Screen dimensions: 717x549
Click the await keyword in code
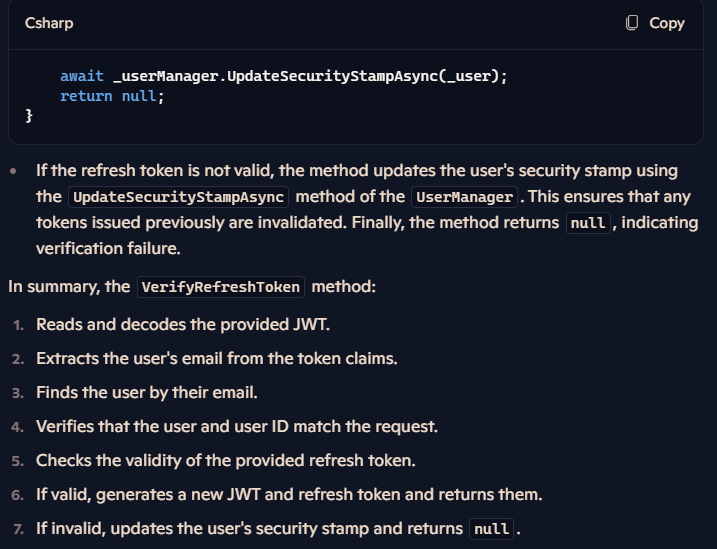[82, 76]
